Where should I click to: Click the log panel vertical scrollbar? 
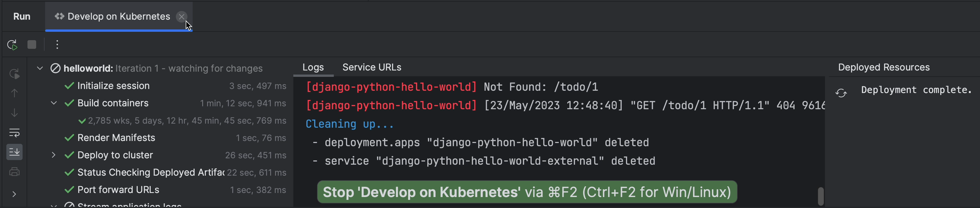click(821, 196)
